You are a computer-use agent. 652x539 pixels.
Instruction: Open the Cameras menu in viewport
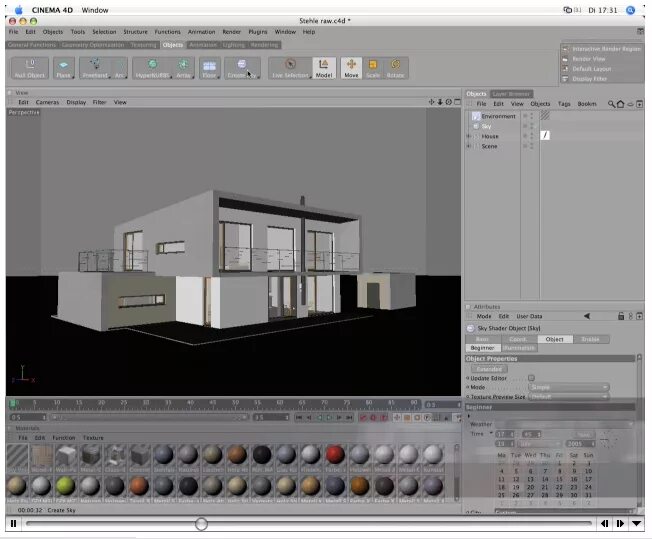coord(47,102)
